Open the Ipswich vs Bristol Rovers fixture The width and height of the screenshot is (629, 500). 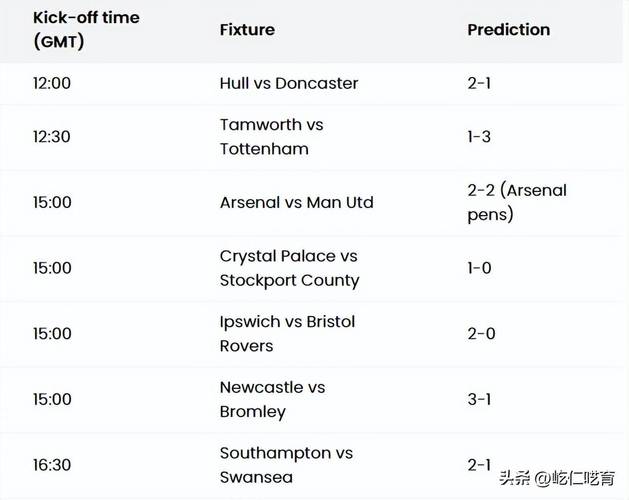287,334
